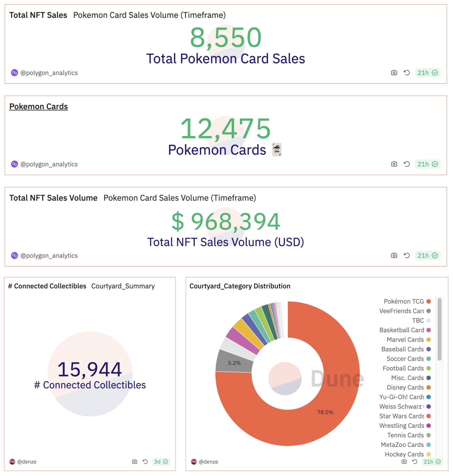The height and width of the screenshot is (476, 453).
Task: Refresh the Courtyard Category Distribution chart
Action: click(415, 462)
